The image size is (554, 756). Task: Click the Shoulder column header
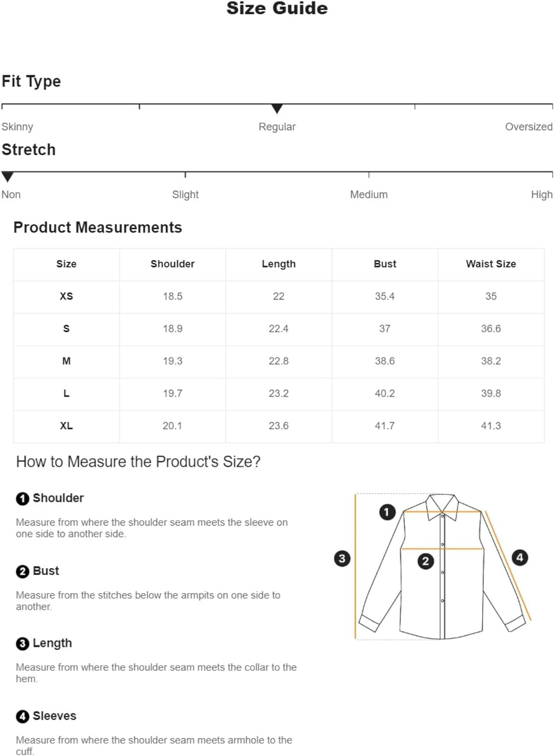[172, 264]
